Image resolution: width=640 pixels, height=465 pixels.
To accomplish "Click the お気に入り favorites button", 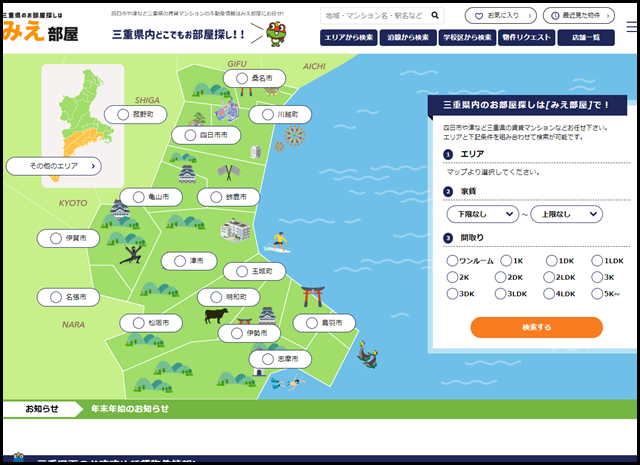I will [500, 16].
